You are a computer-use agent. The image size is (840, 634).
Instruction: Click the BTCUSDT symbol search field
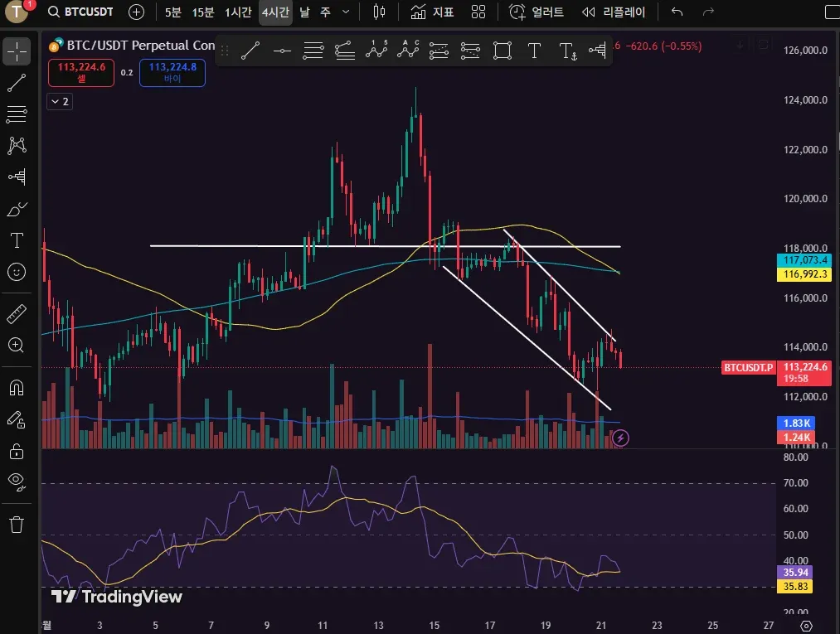pos(81,12)
